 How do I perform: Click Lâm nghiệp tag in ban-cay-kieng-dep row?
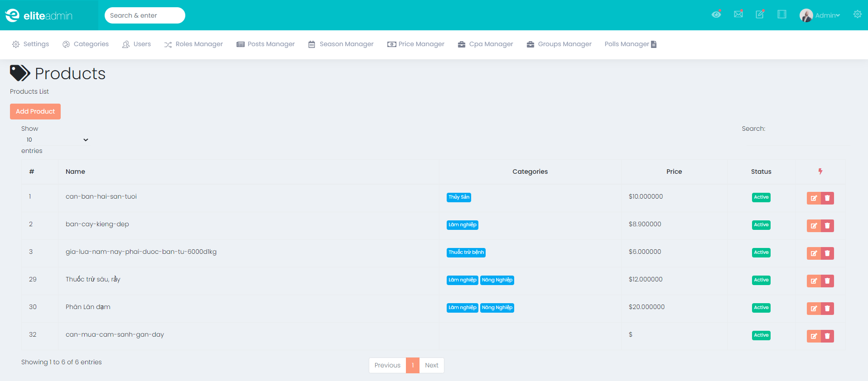click(463, 225)
